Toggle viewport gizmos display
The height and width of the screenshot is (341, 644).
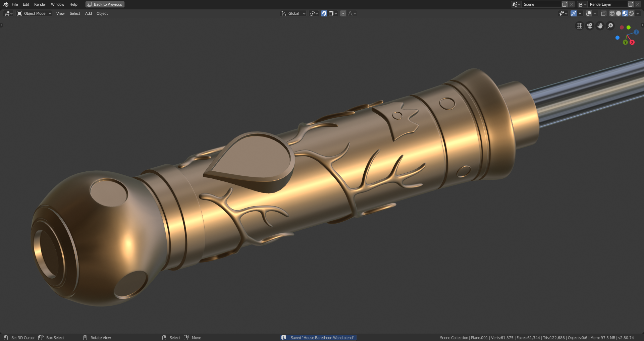pyautogui.click(x=574, y=13)
